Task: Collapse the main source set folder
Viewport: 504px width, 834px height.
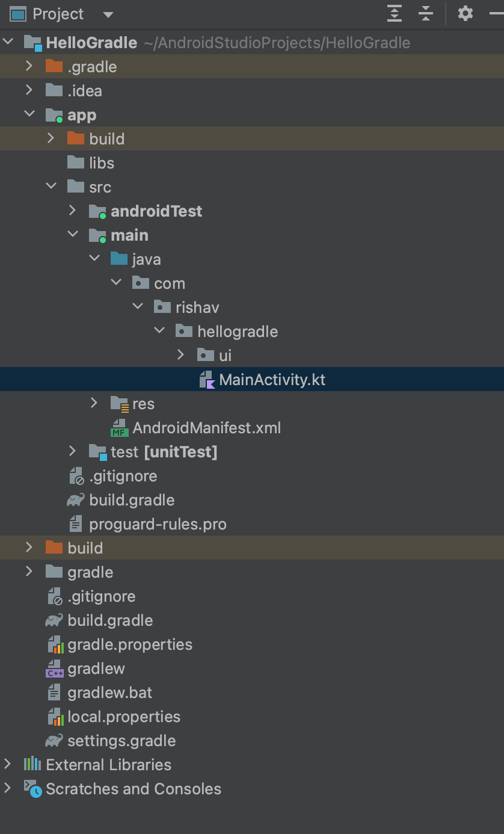Action: (73, 235)
